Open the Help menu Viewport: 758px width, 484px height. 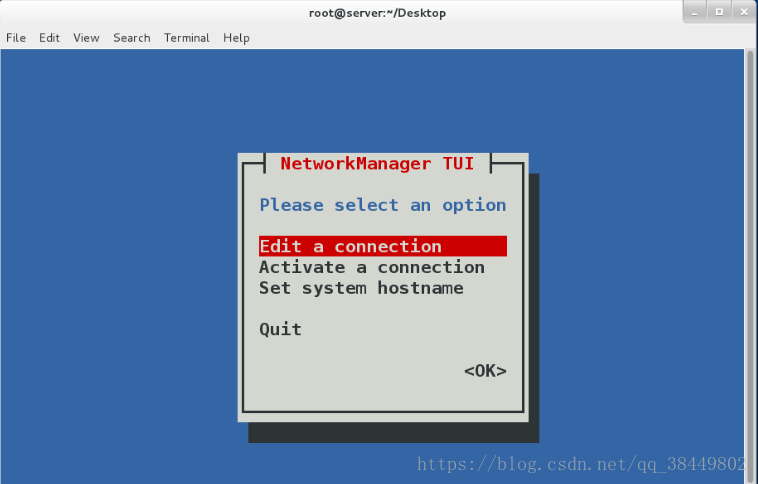[x=236, y=38]
